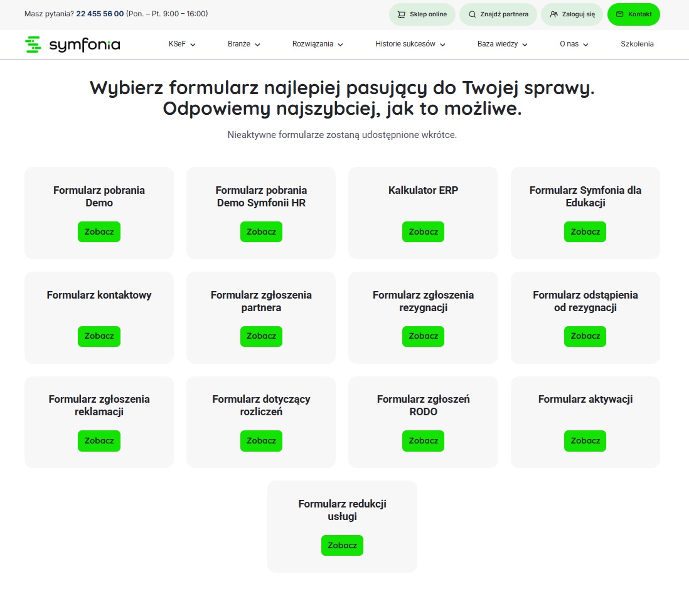Click Zobacz under Formularz pobrania Demo Symfonii HR

pyautogui.click(x=261, y=231)
